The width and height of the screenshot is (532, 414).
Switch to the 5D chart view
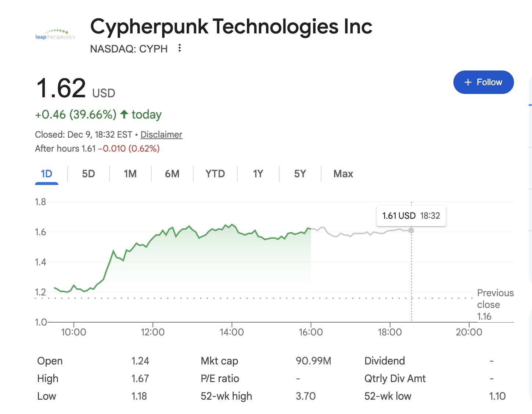tap(88, 174)
